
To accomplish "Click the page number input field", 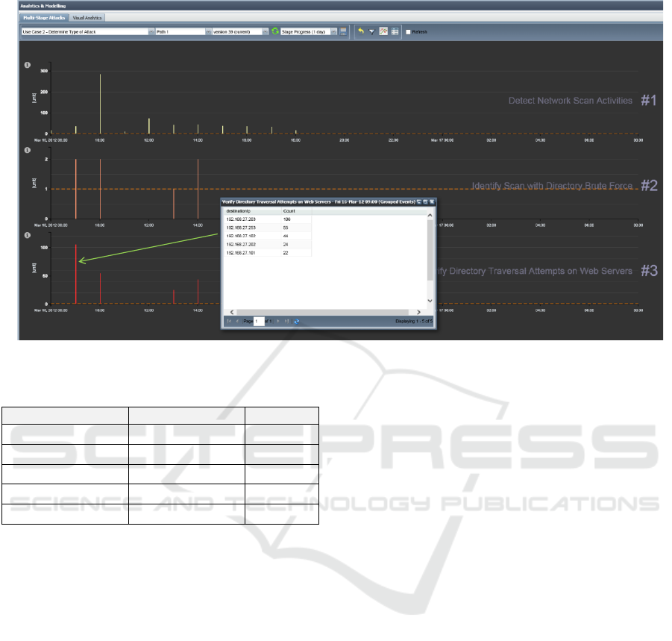I will [259, 321].
